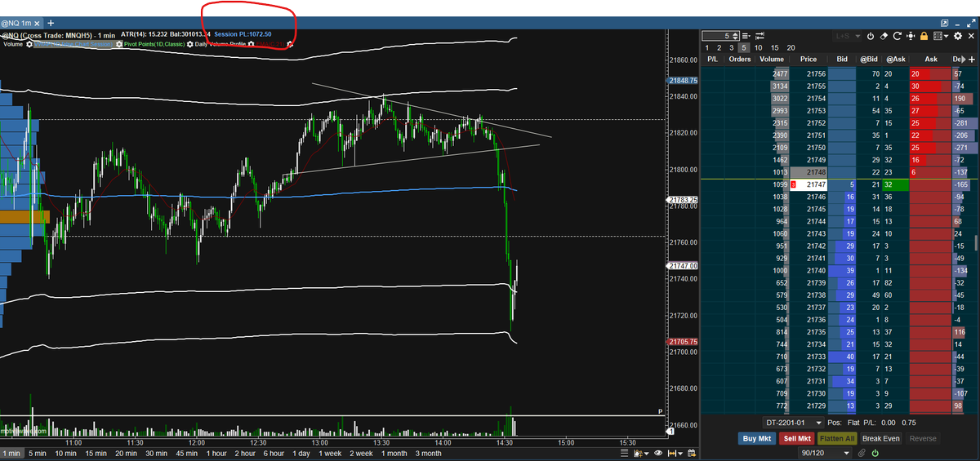Click the calendar go-to-date icon
Screen dimensions: 980x461
(692, 453)
